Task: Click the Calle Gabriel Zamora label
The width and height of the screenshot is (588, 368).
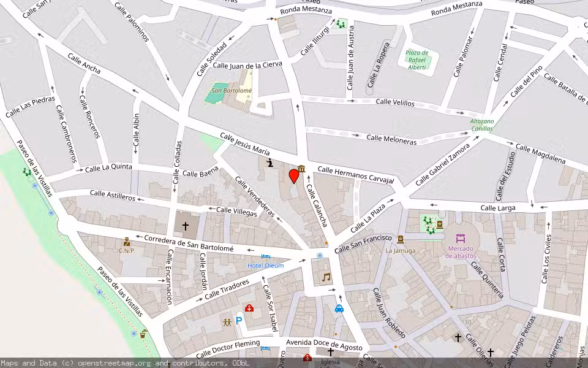Action: tap(442, 164)
